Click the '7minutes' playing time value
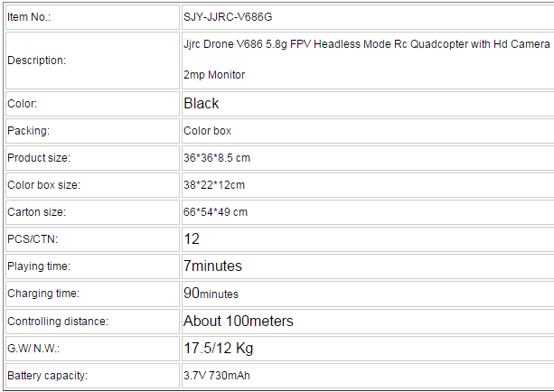 (212, 266)
